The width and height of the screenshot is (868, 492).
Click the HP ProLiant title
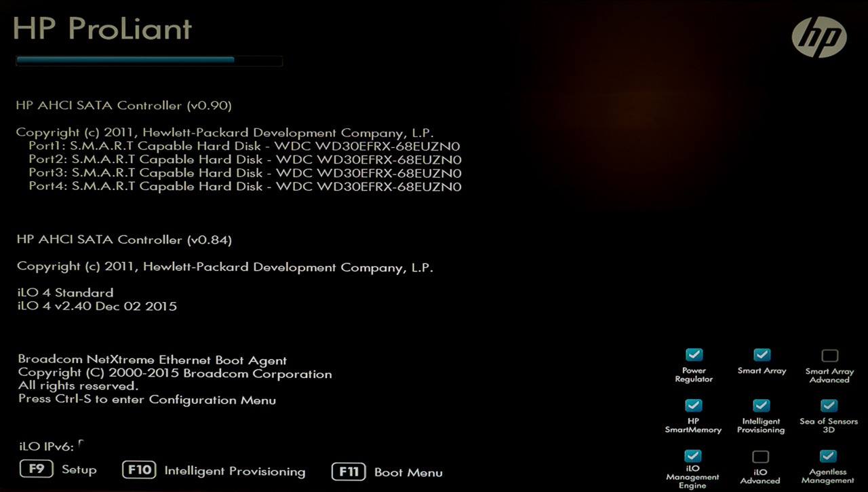coord(102,29)
